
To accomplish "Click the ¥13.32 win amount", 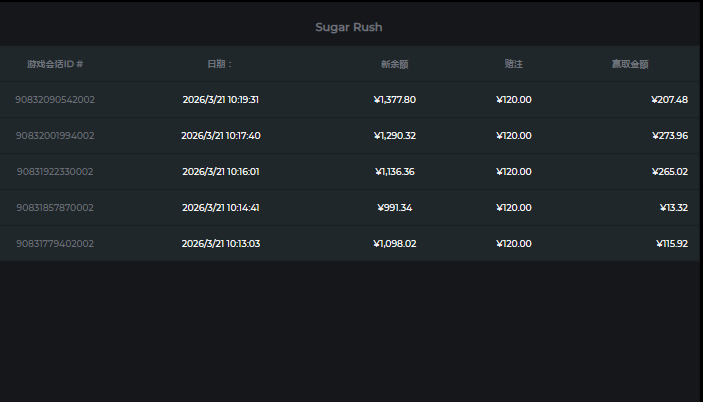I will click(x=672, y=208).
